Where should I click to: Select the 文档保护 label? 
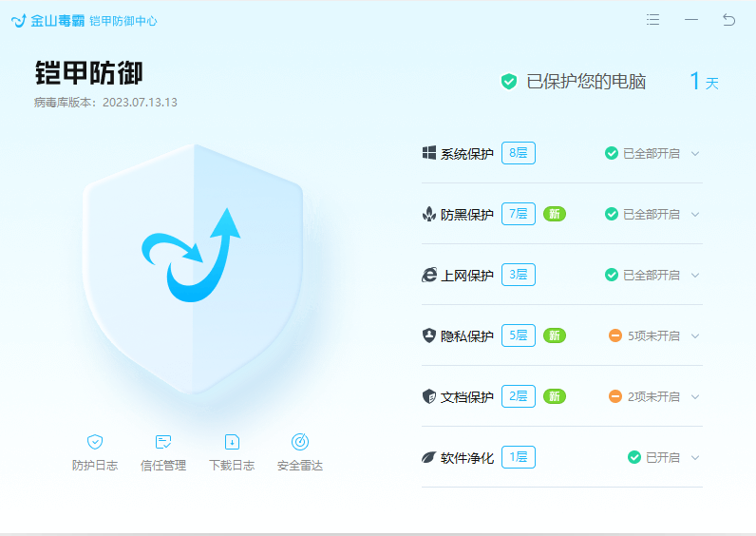click(467, 397)
